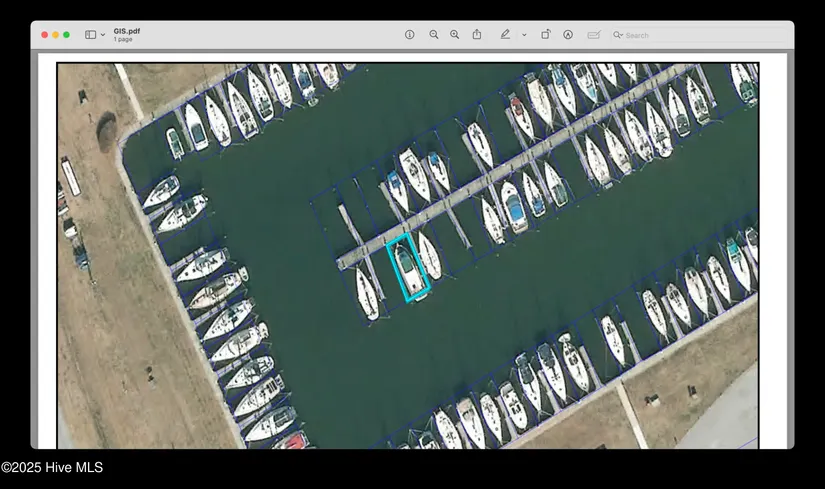The height and width of the screenshot is (489, 825).
Task: Click the red boat at bottom edge
Action: point(293,441)
